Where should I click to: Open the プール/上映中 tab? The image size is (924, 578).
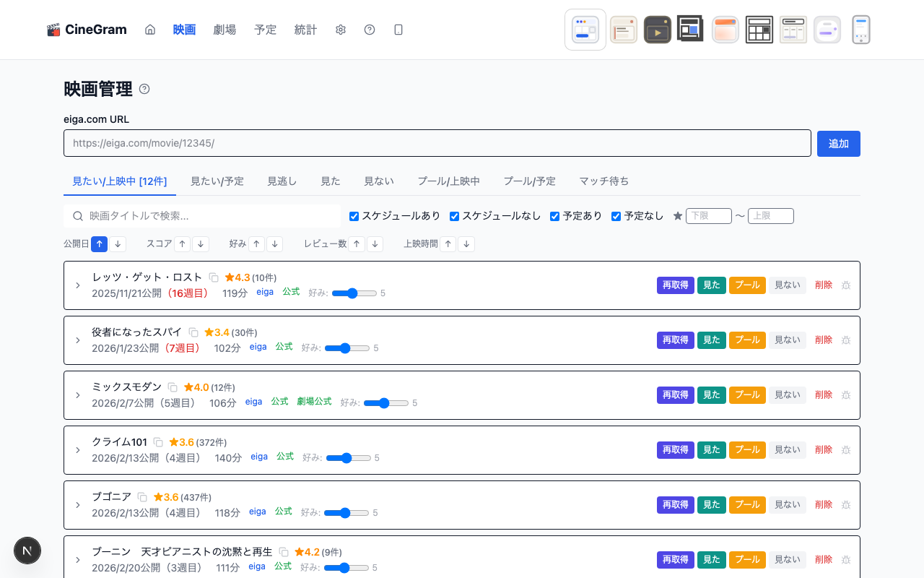[x=449, y=181]
